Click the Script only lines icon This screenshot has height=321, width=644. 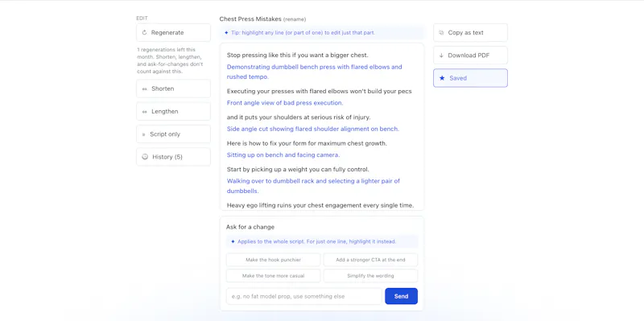click(144, 134)
